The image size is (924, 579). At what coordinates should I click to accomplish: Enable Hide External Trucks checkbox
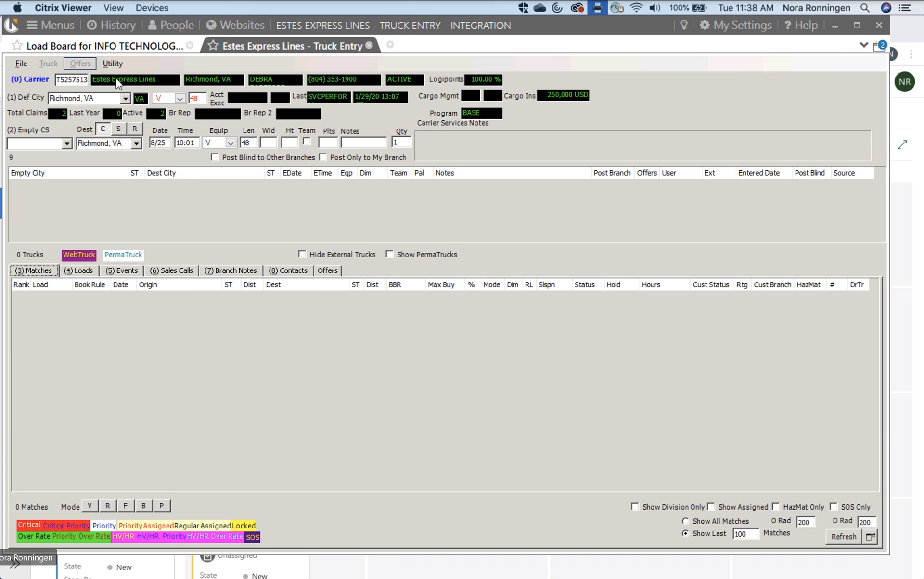[x=302, y=254]
